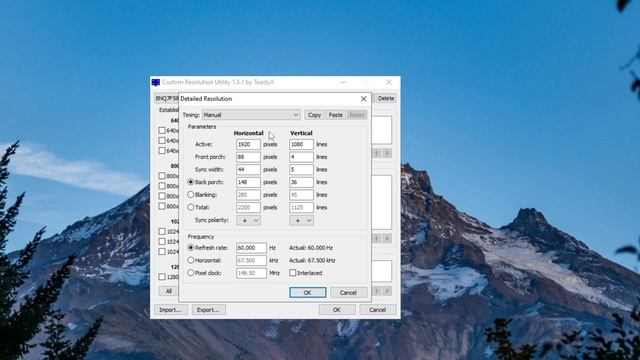Click Delete button in CRU window
The image size is (640, 360).
(386, 98)
